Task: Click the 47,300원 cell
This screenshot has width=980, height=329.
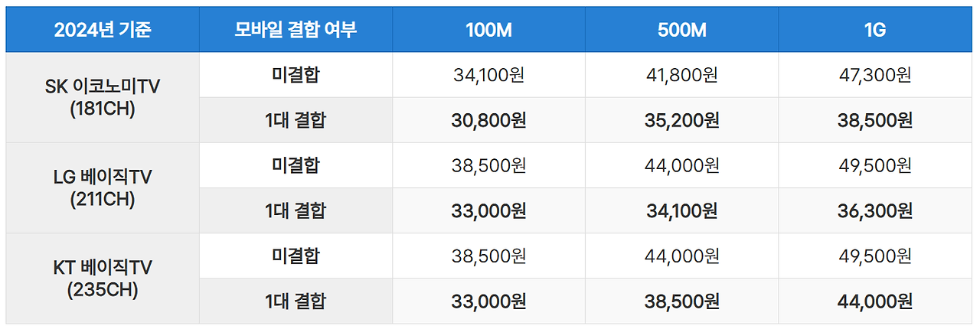Action: (x=875, y=75)
